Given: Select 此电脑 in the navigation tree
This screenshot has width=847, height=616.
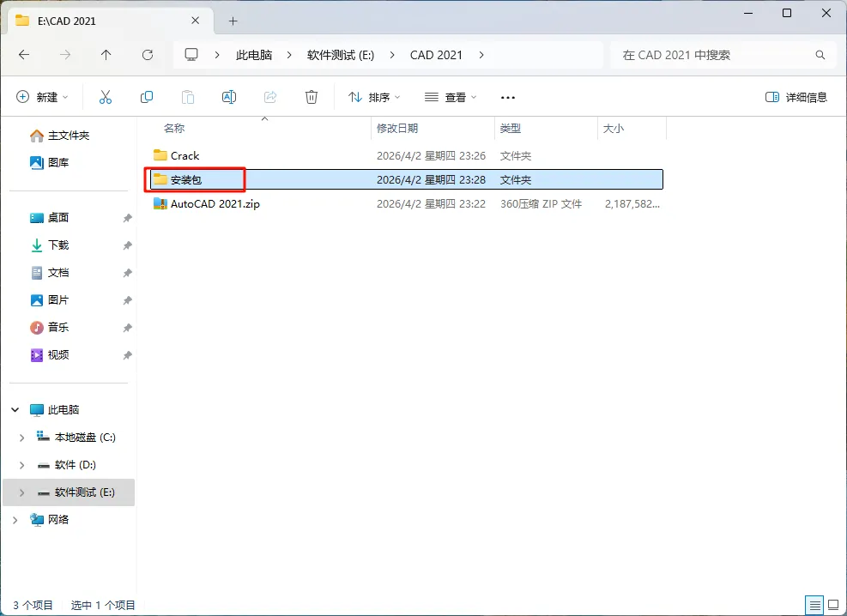Looking at the screenshot, I should coord(64,410).
